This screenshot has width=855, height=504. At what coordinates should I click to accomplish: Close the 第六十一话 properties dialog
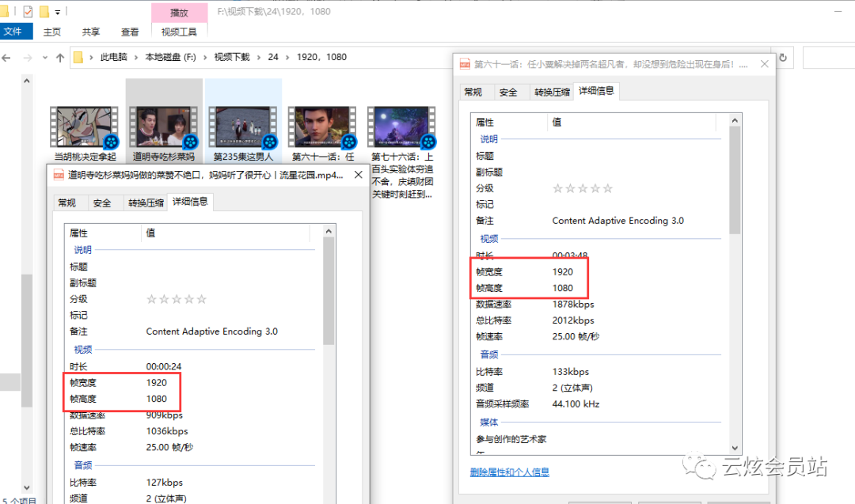(x=765, y=64)
